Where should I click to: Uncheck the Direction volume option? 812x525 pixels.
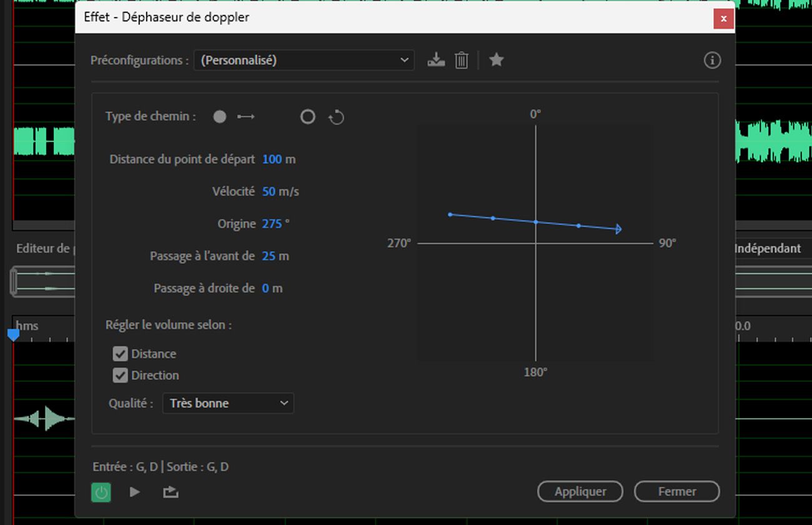coord(120,376)
